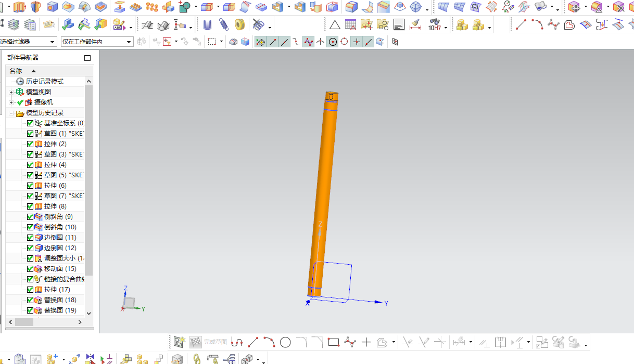Viewport: 634px width, 364px height.
Task: Toggle the arc center snap point
Action: point(332,42)
